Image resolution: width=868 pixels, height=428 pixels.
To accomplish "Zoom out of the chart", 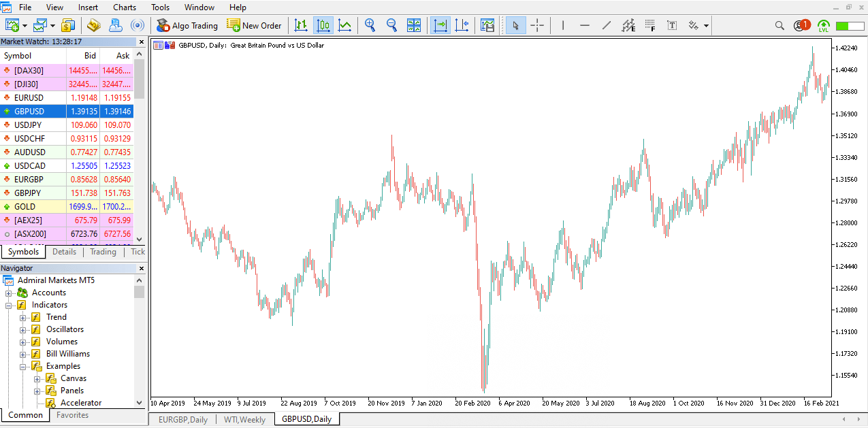I will (x=391, y=26).
